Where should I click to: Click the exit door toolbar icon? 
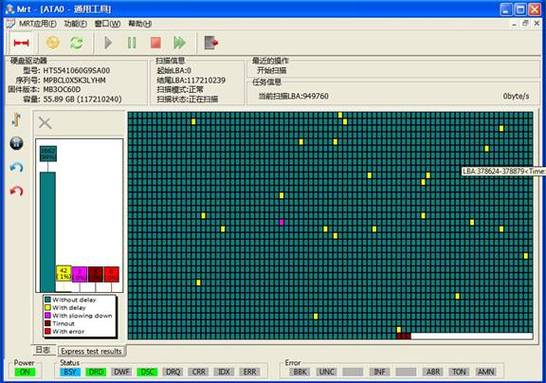coord(211,43)
